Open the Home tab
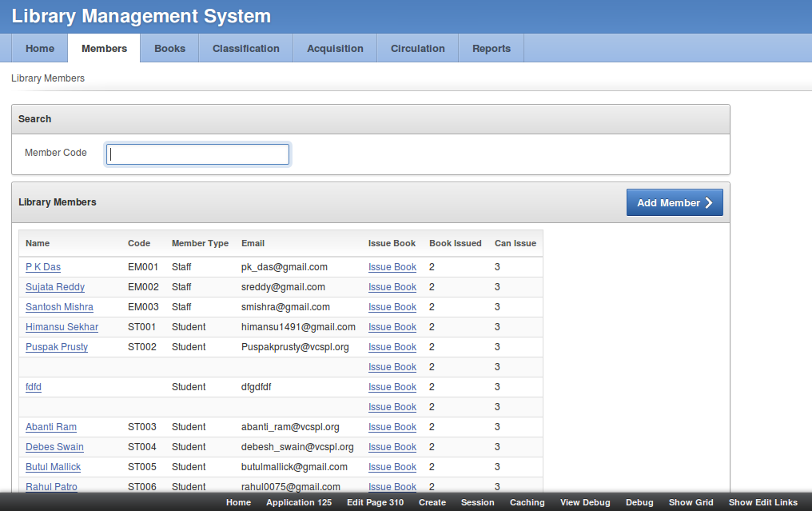This screenshot has width=812, height=511. 40,49
